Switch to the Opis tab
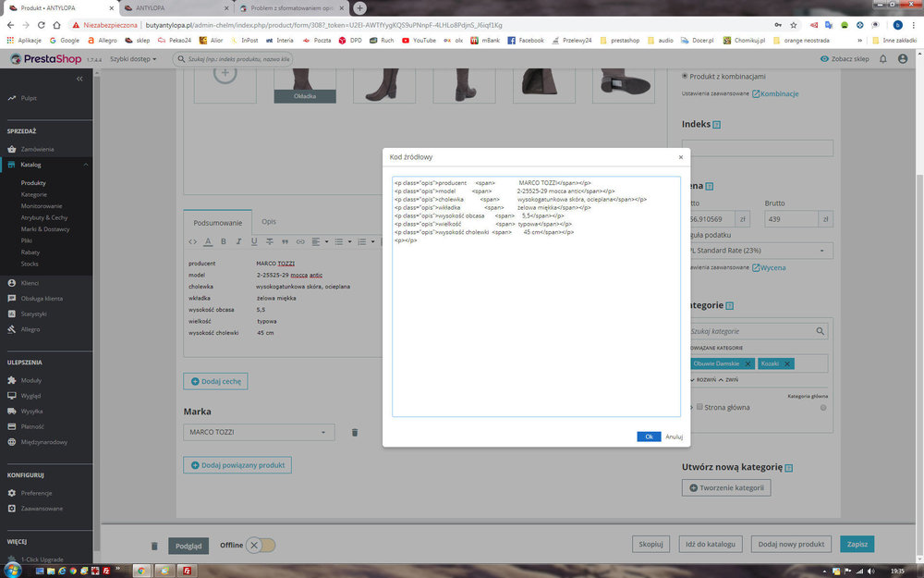The width and height of the screenshot is (924, 578). (269, 222)
